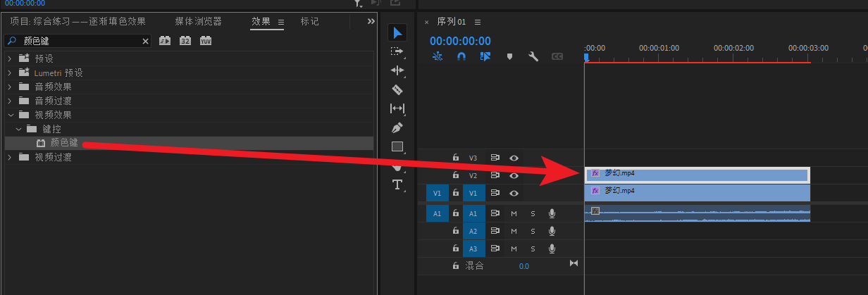Clear the effects search text
868x295 pixels.
click(x=146, y=42)
